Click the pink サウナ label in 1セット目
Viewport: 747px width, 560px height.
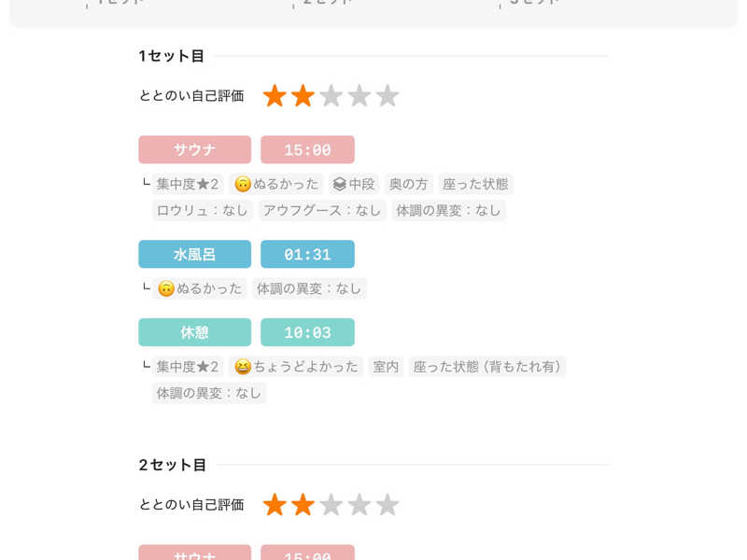pyautogui.click(x=194, y=149)
